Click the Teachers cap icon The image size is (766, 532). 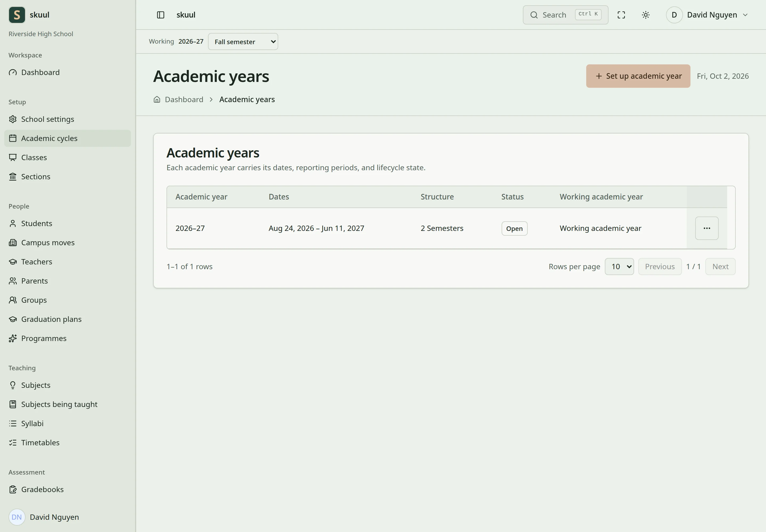tap(13, 262)
